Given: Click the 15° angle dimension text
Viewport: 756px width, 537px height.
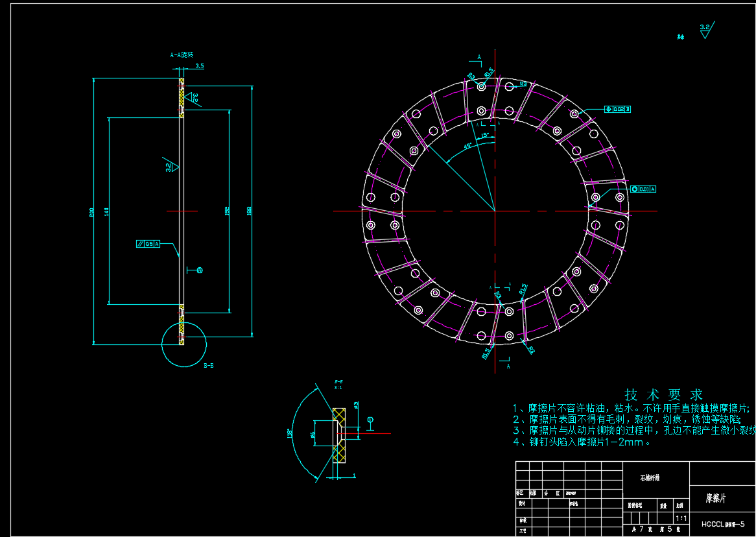Looking at the screenshot, I should tap(485, 136).
